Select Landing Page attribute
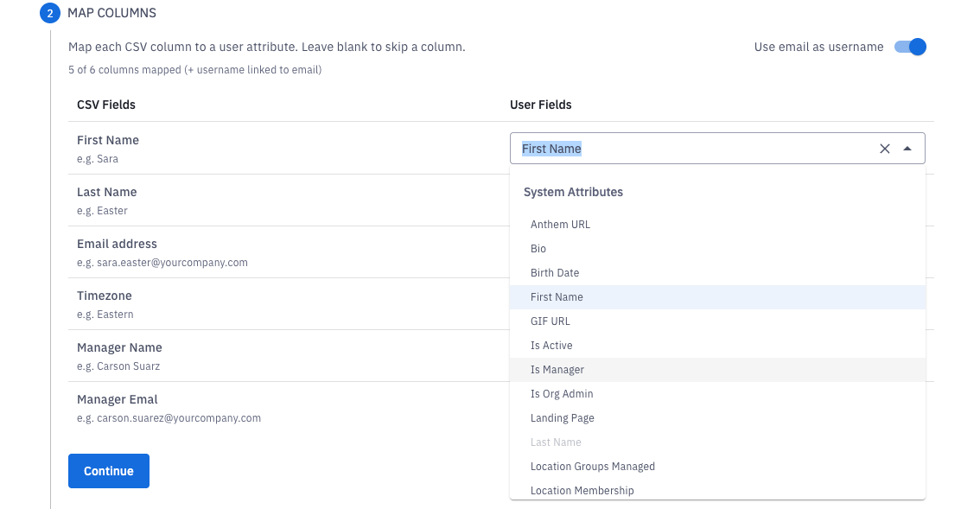The image size is (980, 509). (717, 417)
